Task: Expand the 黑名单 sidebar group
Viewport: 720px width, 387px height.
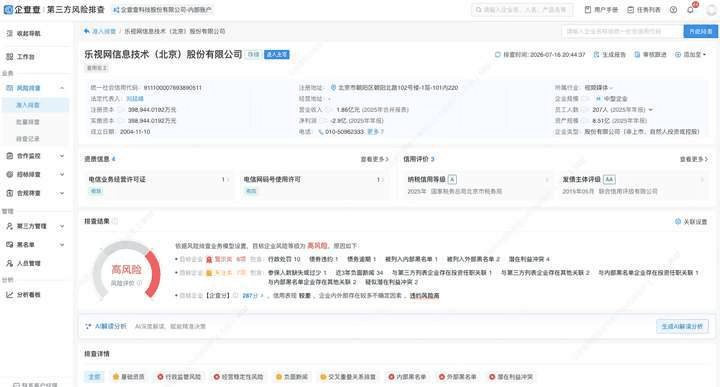Action: (x=62, y=245)
